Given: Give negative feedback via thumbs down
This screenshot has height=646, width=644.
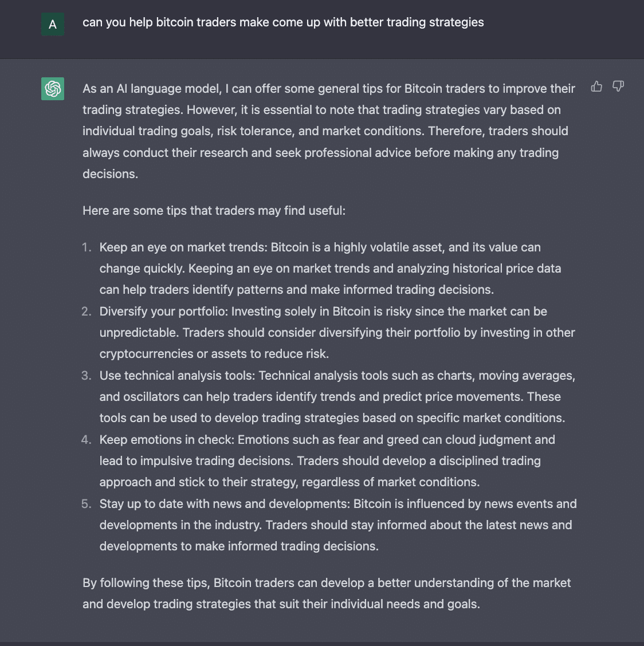Looking at the screenshot, I should (618, 86).
